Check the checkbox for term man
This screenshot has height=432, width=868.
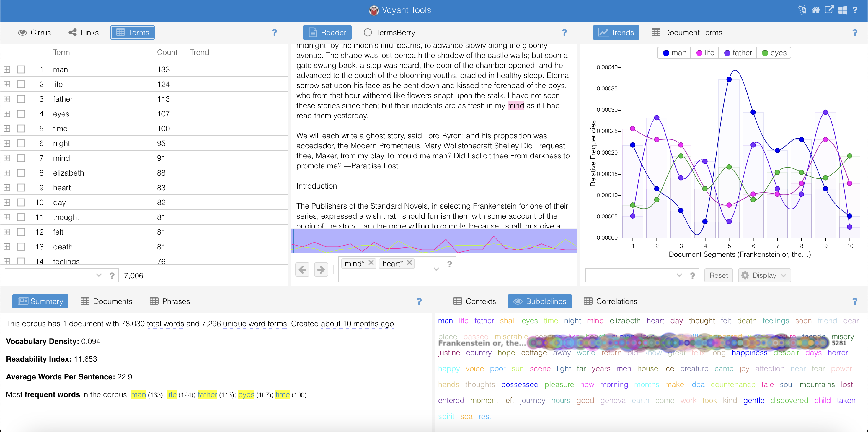pos(21,69)
